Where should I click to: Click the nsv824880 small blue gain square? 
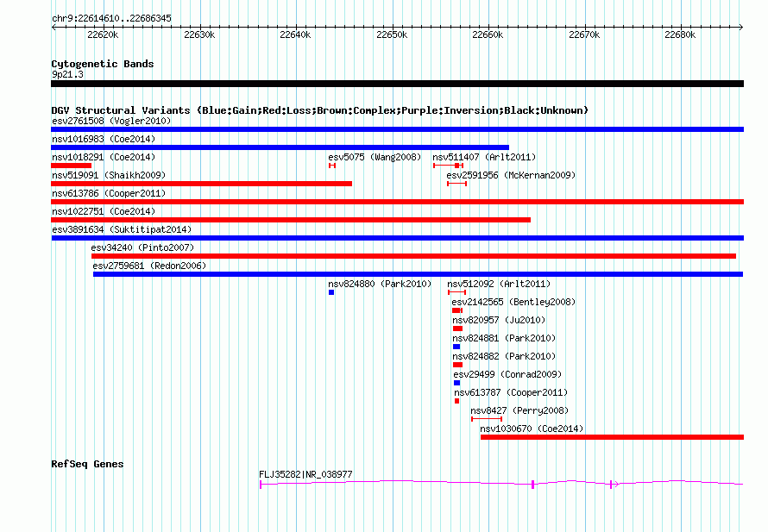pyautogui.click(x=331, y=292)
